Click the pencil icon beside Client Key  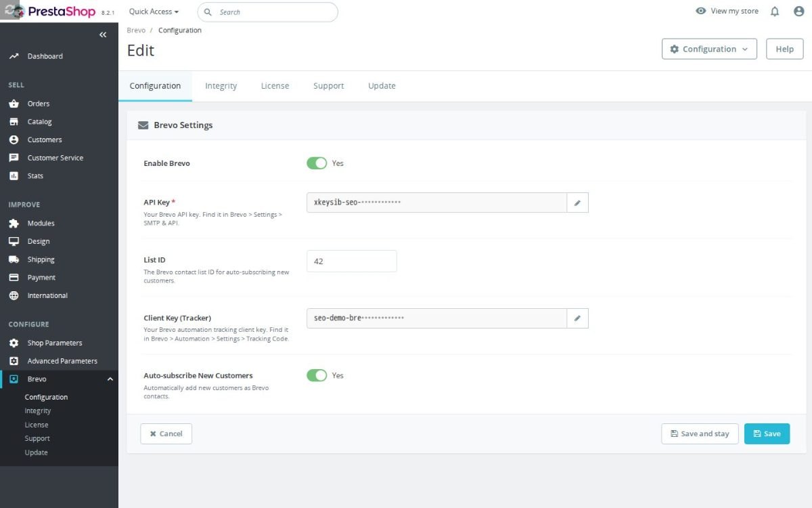pyautogui.click(x=577, y=318)
